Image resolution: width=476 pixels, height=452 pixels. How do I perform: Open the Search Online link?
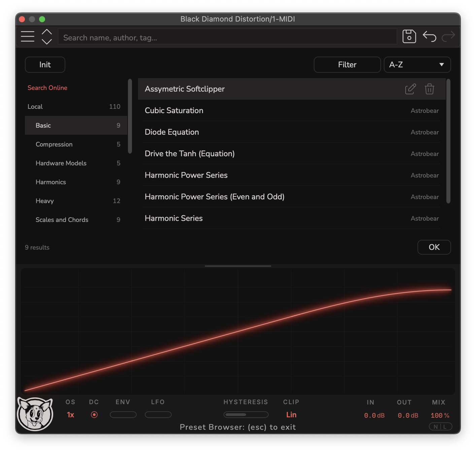47,88
